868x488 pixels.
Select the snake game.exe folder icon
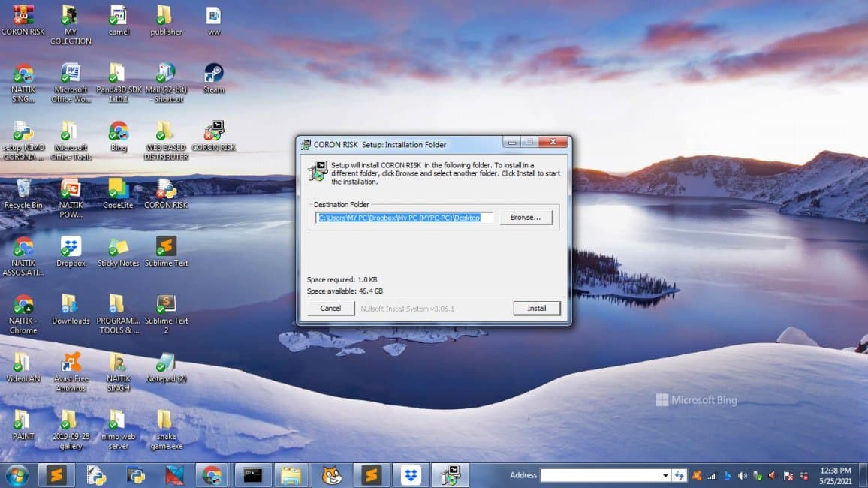click(x=166, y=430)
